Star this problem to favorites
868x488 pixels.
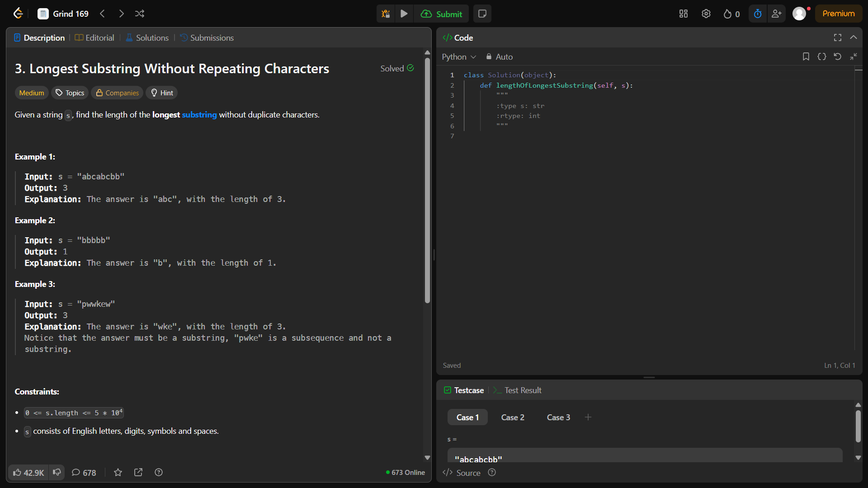click(118, 472)
